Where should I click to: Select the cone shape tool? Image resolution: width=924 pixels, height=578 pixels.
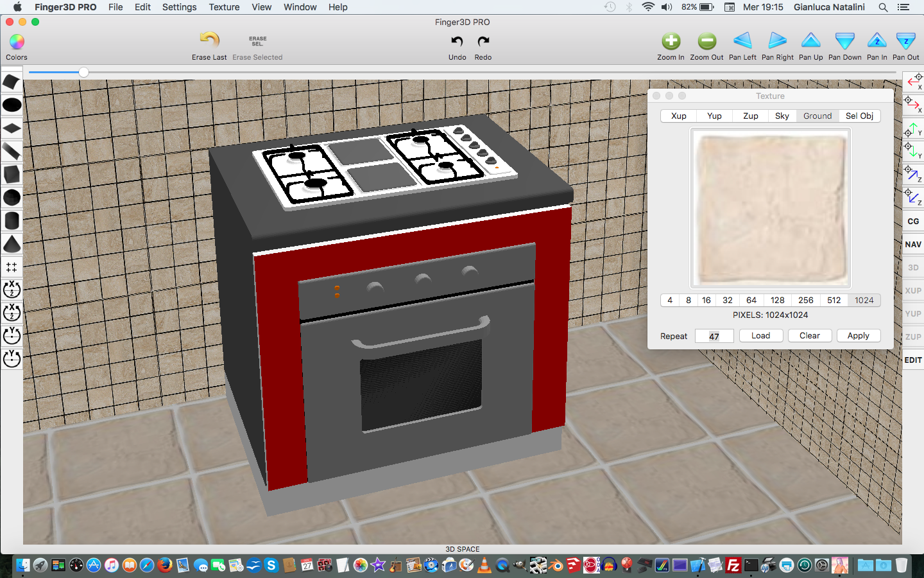[12, 243]
